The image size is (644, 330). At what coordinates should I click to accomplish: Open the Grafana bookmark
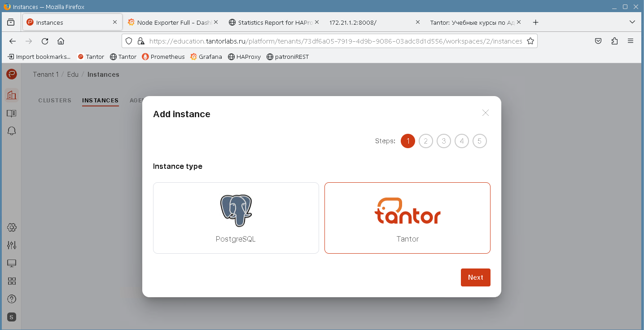pyautogui.click(x=206, y=57)
